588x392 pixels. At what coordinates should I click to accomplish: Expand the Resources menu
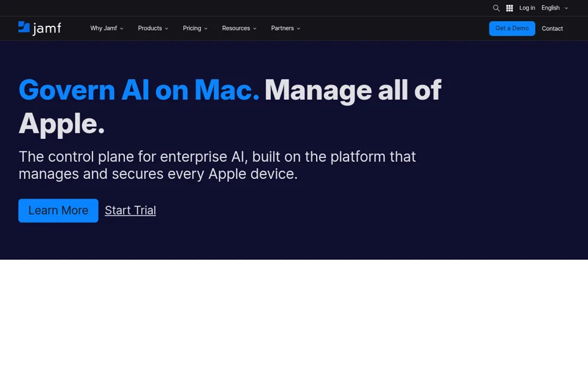pos(239,28)
